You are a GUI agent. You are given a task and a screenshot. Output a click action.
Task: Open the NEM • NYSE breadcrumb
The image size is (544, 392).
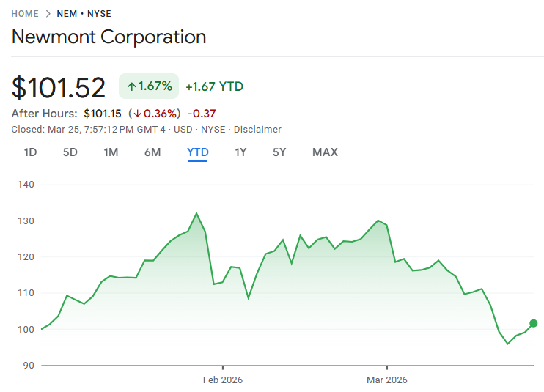[x=84, y=14]
